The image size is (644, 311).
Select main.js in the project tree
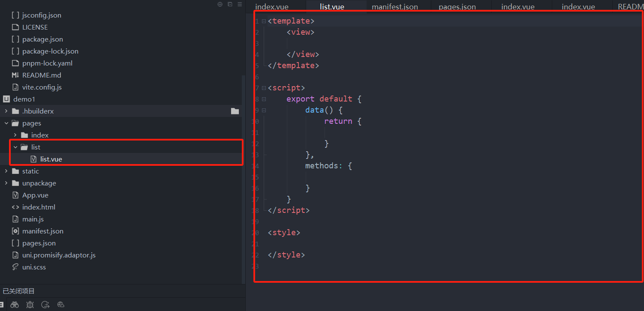[33, 219]
